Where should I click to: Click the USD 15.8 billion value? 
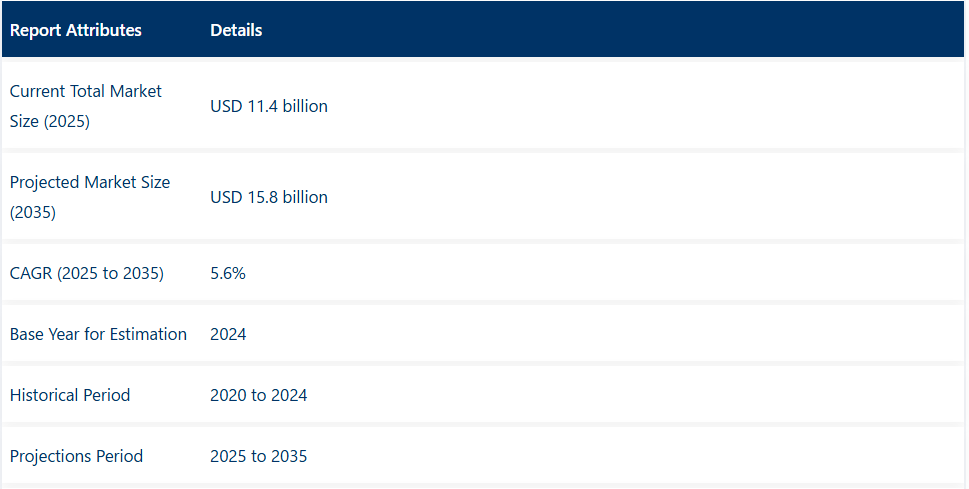(x=269, y=197)
